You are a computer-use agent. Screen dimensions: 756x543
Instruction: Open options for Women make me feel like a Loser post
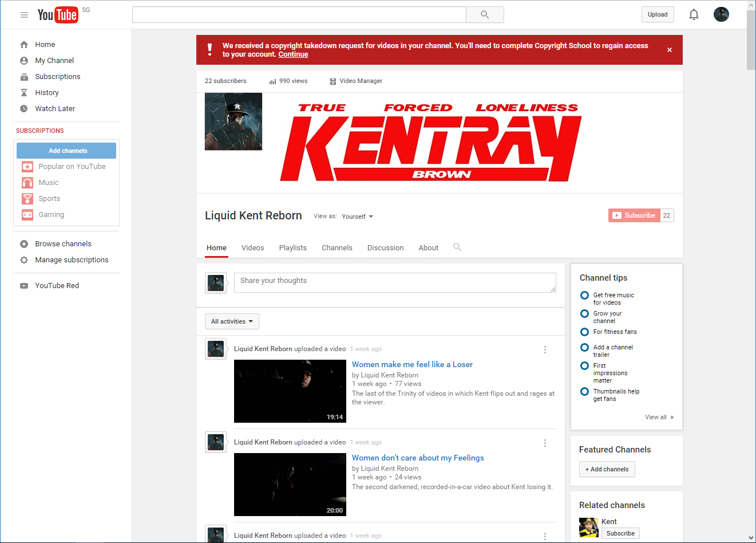[545, 349]
